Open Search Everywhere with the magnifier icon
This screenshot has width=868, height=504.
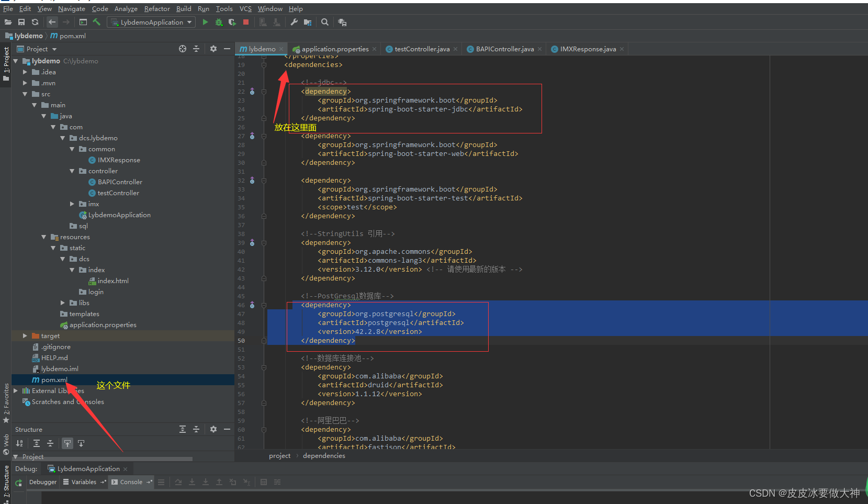[x=324, y=22]
